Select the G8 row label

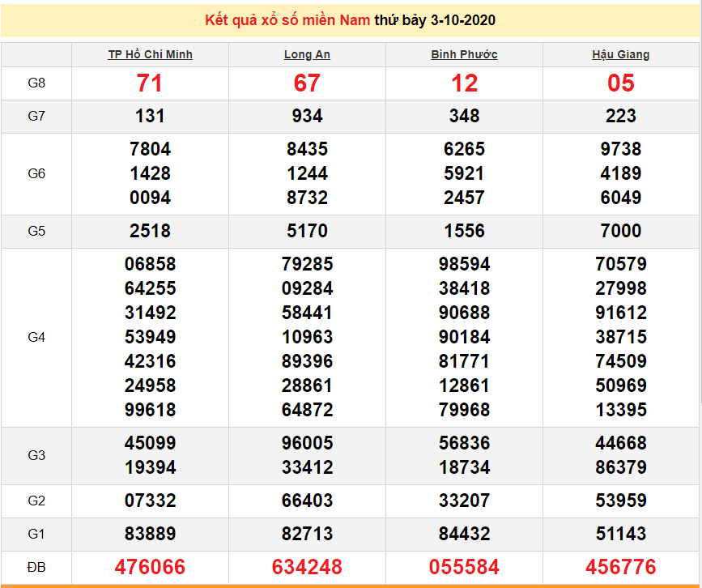(x=36, y=83)
